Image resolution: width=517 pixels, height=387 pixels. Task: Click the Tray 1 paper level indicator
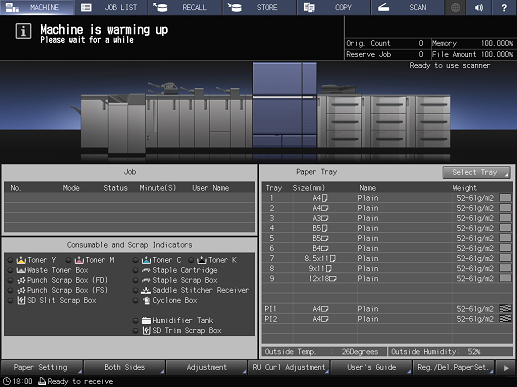point(505,198)
